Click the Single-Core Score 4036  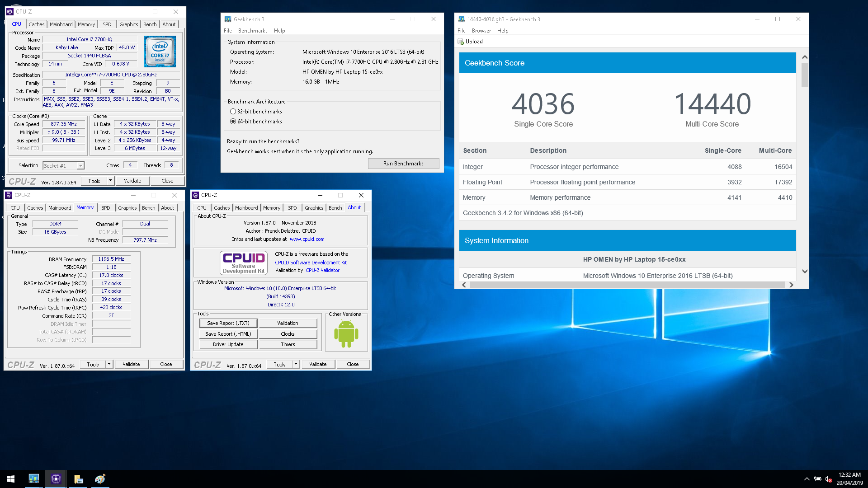[543, 104]
